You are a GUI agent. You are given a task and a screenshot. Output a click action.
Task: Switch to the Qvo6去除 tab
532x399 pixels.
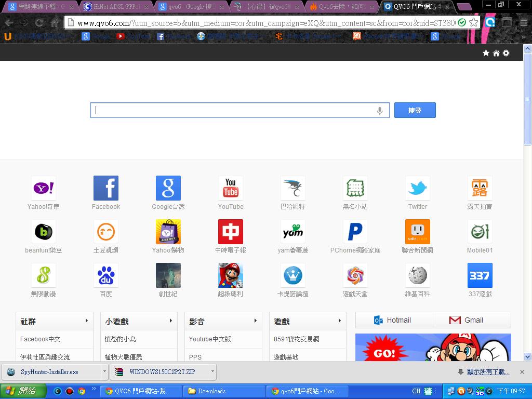point(342,6)
